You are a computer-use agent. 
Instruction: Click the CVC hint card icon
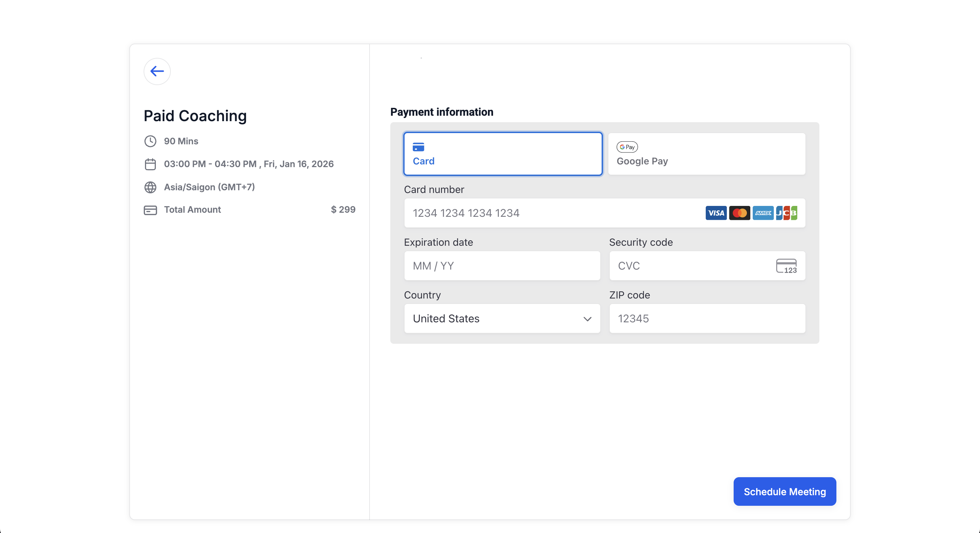tap(786, 266)
